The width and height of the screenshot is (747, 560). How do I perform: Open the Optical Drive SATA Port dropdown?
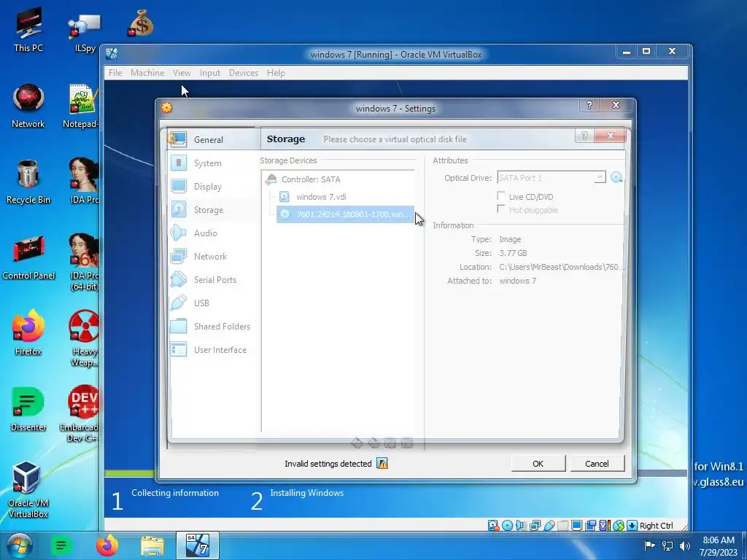pos(551,178)
